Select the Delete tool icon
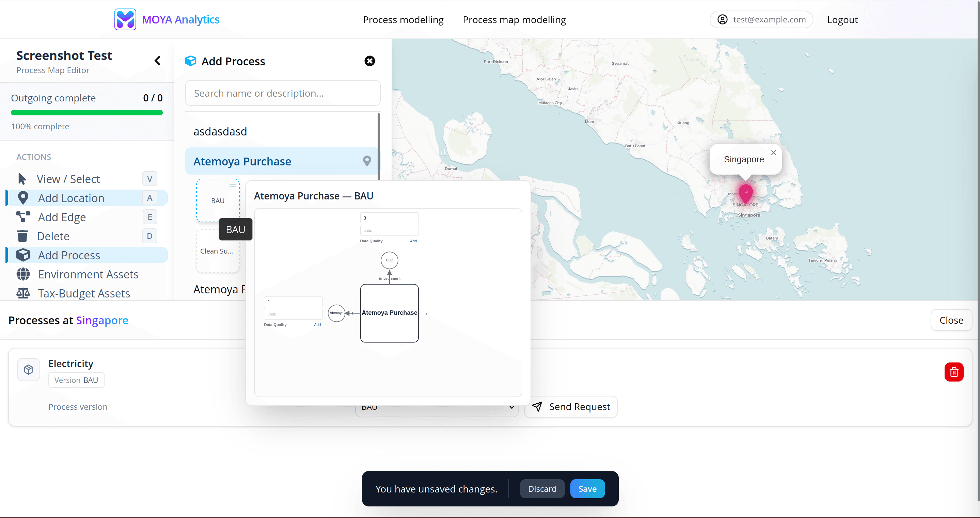 point(22,236)
